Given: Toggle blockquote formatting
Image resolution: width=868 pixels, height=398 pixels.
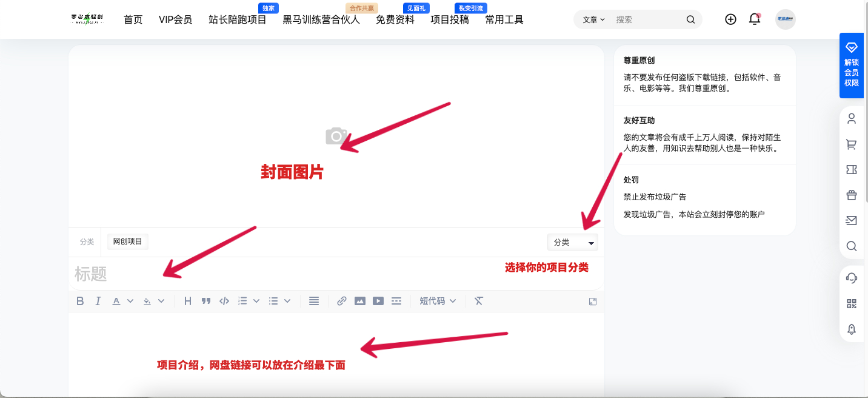Looking at the screenshot, I should [205, 300].
